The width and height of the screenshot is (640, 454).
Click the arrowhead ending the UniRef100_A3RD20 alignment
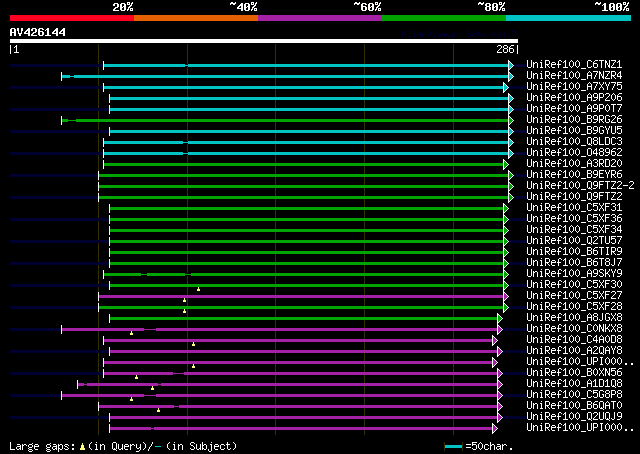coord(506,164)
